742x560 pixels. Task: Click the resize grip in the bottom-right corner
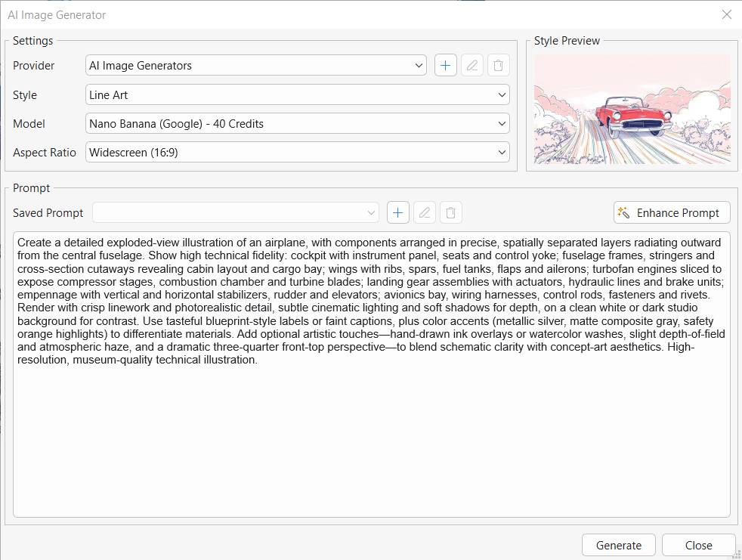coord(737,555)
